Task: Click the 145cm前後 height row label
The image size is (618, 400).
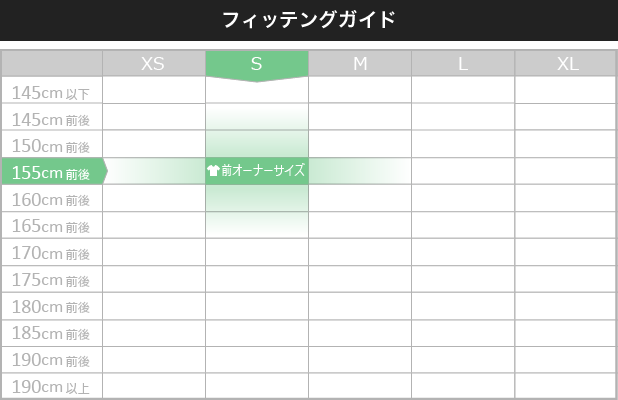Action: coord(52,117)
